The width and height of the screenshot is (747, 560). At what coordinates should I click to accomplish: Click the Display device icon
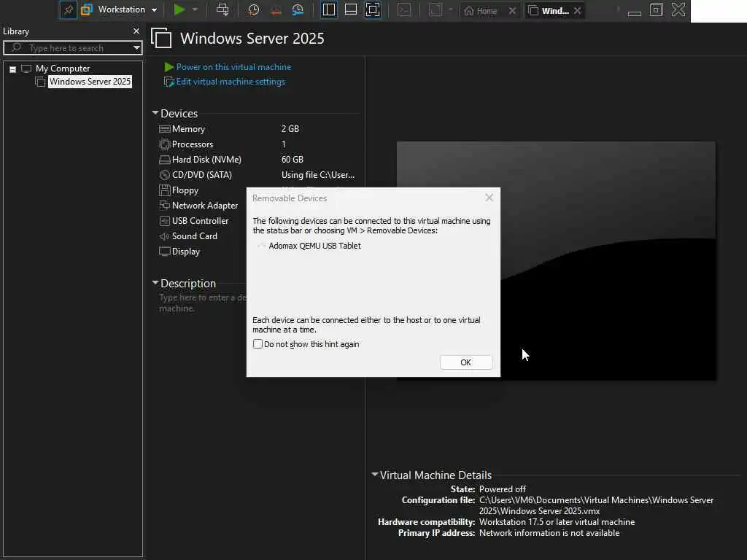(164, 252)
